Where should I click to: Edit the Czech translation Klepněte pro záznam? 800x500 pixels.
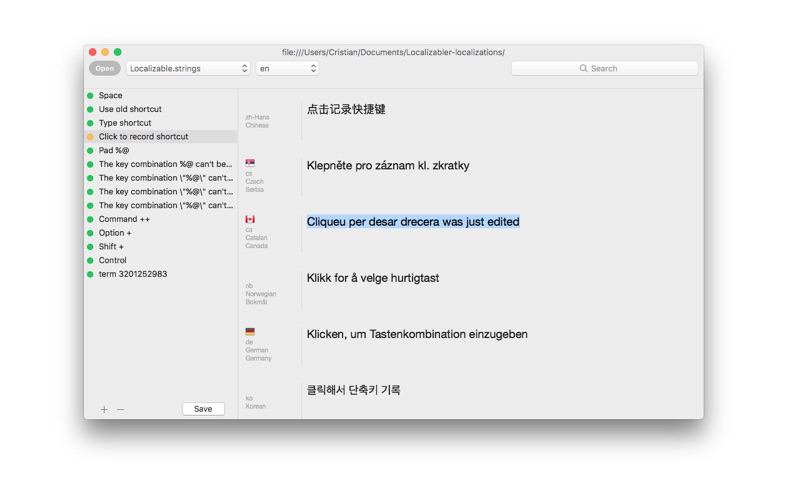point(388,166)
